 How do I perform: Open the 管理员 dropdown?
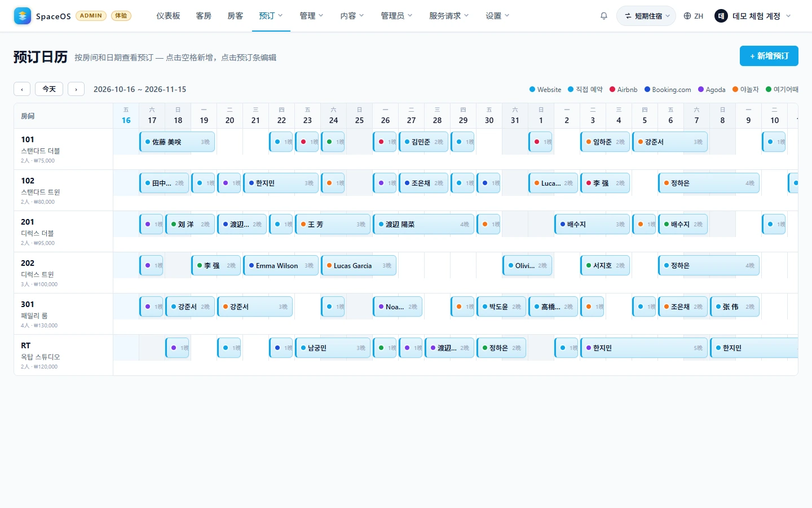pos(396,16)
